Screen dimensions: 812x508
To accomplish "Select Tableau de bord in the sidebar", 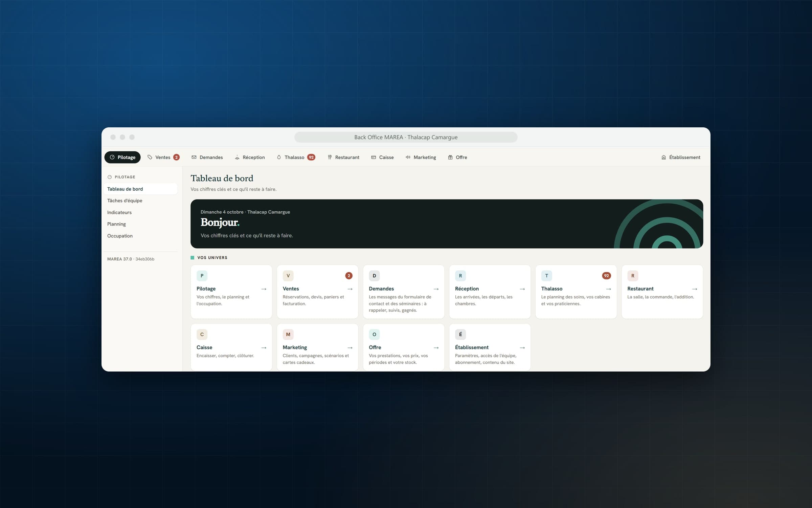I will click(141, 189).
